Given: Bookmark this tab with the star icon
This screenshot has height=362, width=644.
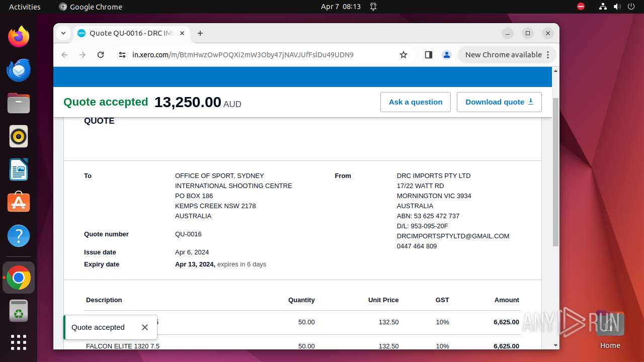Looking at the screenshot, I should (404, 55).
